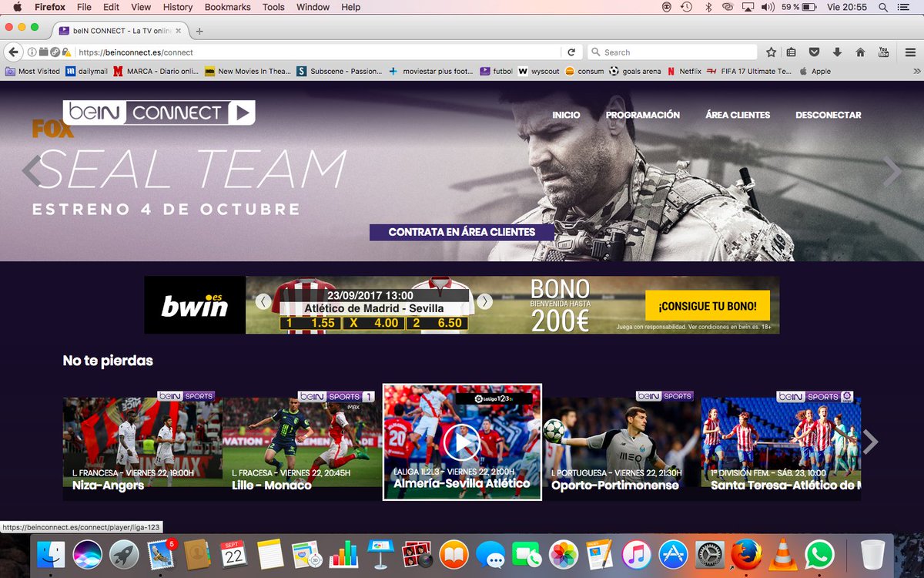Play Almería-Sevilla Atlético match
Screen dimensions: 924x578
462,442
